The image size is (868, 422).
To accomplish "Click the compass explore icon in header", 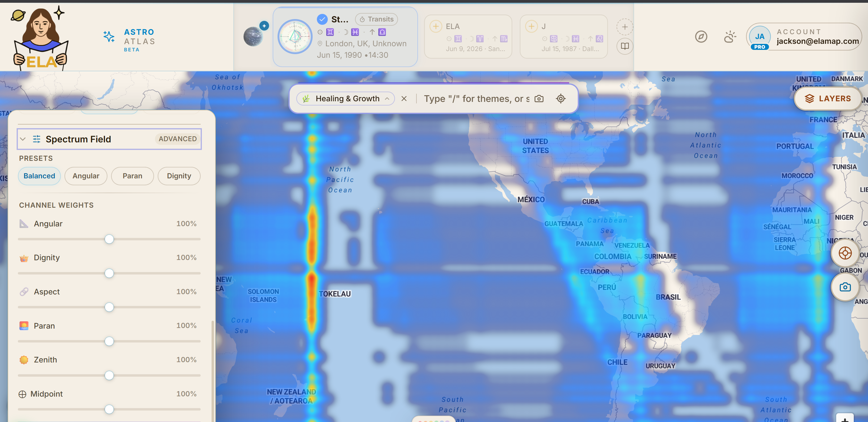I will (701, 37).
